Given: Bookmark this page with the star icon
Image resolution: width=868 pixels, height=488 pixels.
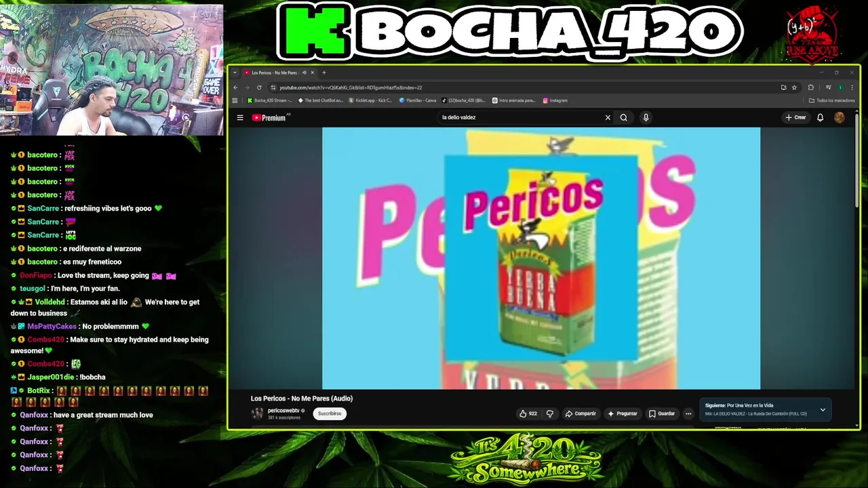Looking at the screenshot, I should click(794, 87).
